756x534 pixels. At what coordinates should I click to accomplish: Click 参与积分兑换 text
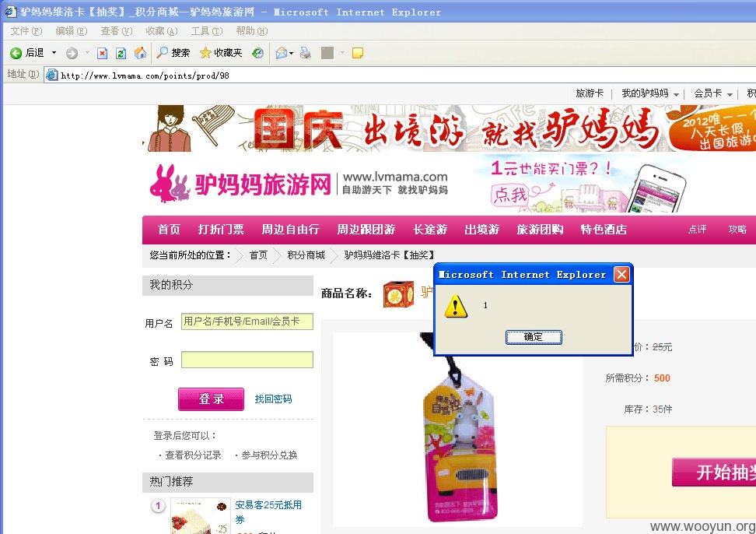pyautogui.click(x=269, y=455)
